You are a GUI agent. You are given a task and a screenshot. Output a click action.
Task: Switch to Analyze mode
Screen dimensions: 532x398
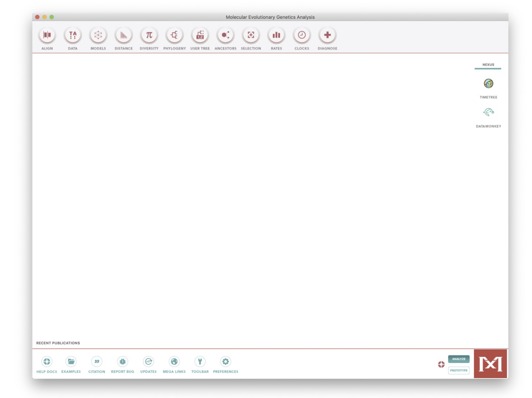point(459,359)
